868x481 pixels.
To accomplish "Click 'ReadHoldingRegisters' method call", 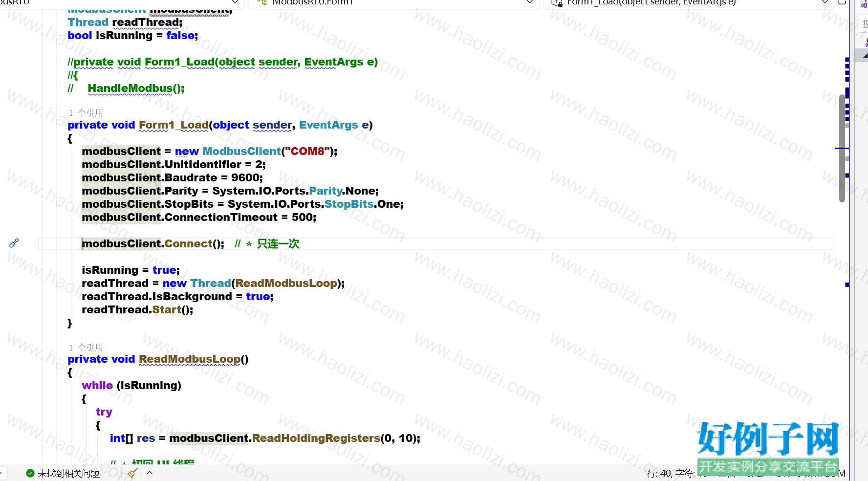I will coord(316,438).
